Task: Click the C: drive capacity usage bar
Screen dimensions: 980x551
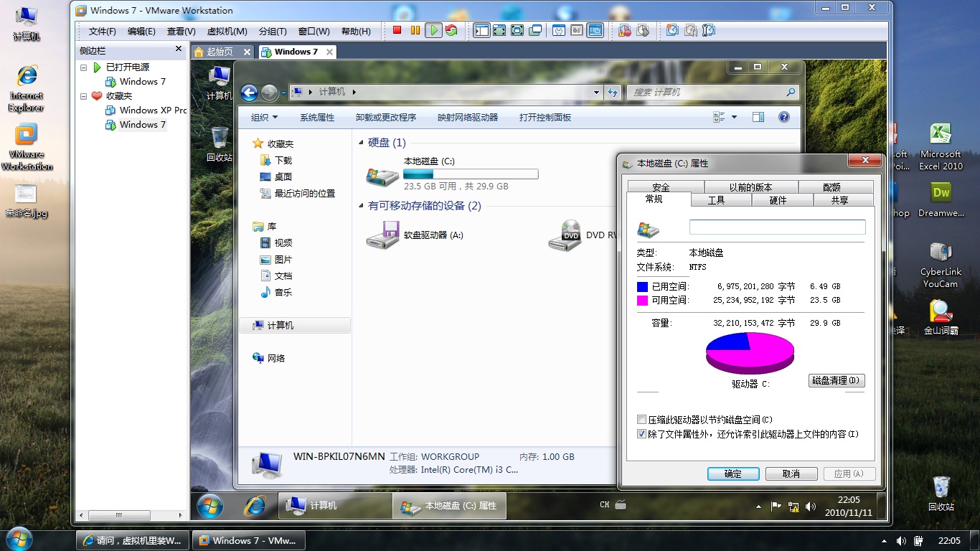Action: tap(471, 174)
